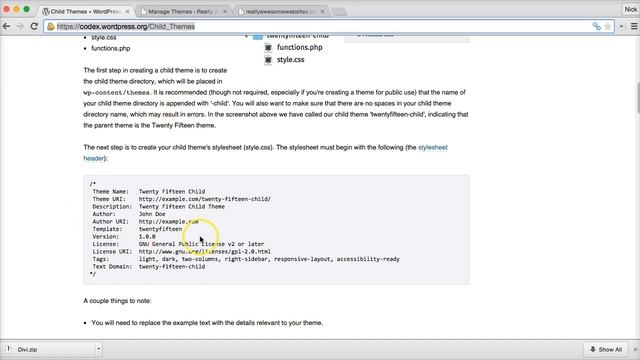640x360 pixels.
Task: Collapse the twentyfifteen-child folder triangle
Action: 246,37
